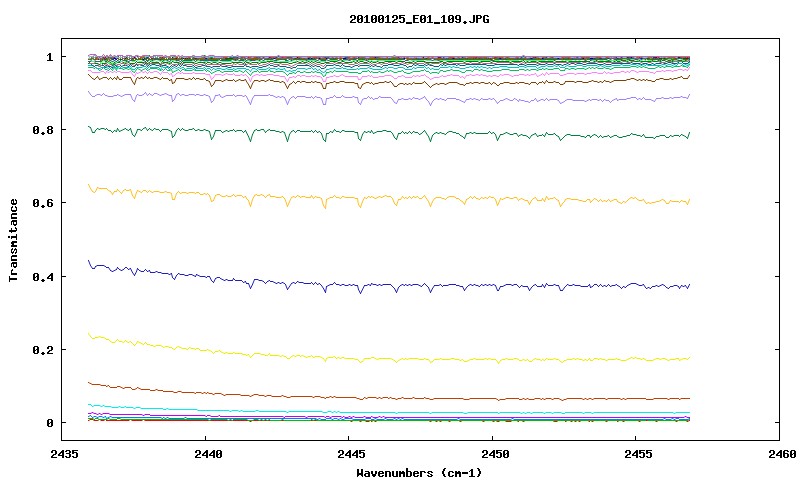Click the x-axis tick label 2455
This screenshot has width=800, height=480.
[638, 454]
